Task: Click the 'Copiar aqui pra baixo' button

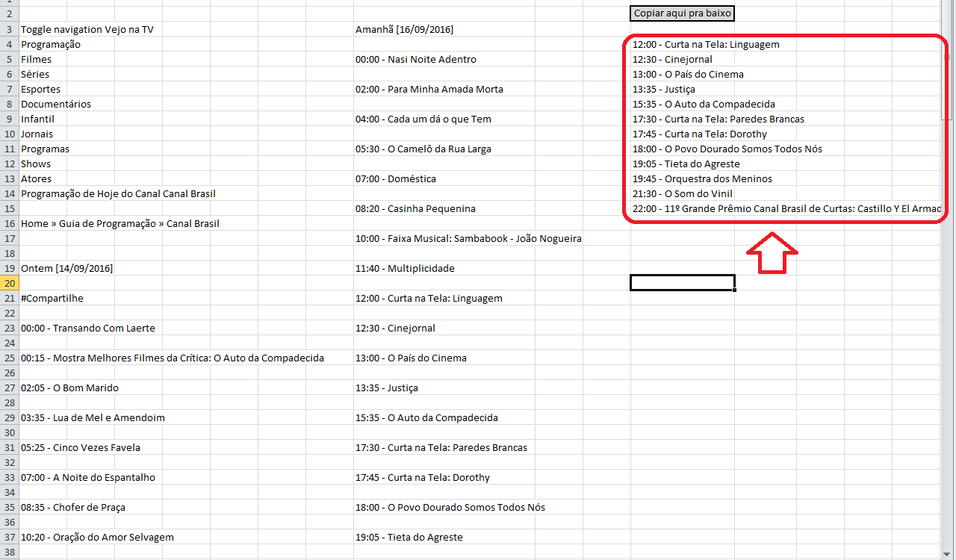Action: pos(683,13)
